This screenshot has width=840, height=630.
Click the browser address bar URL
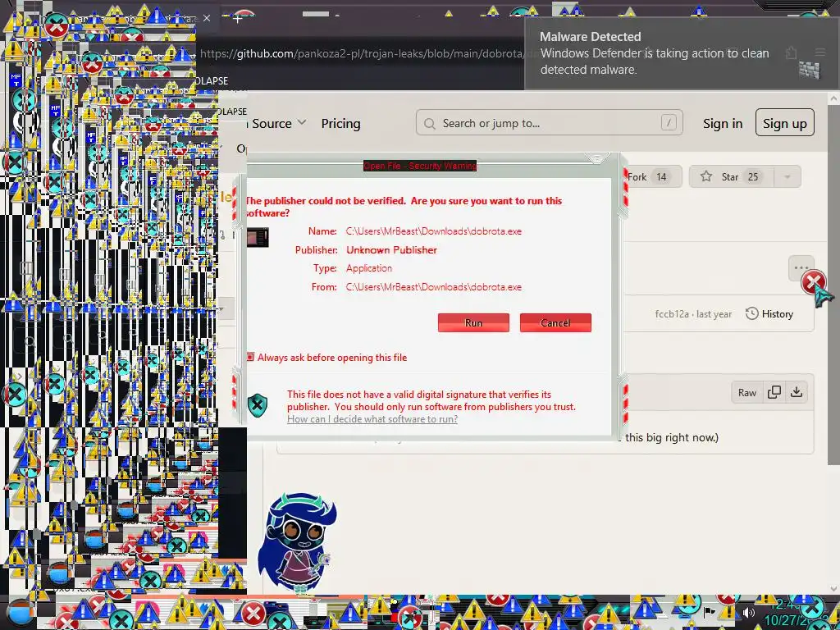point(362,53)
